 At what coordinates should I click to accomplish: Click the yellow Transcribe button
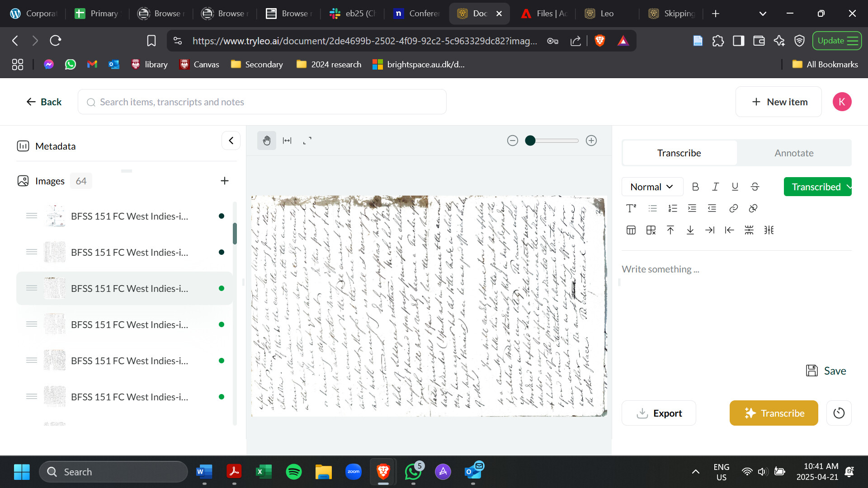774,413
